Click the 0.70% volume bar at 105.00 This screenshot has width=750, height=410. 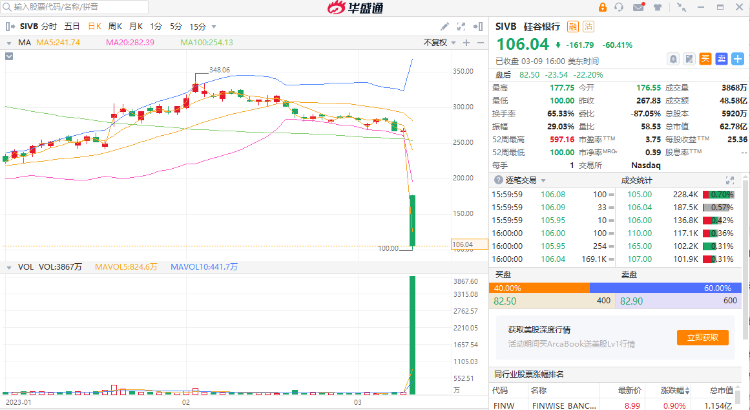pos(718,195)
